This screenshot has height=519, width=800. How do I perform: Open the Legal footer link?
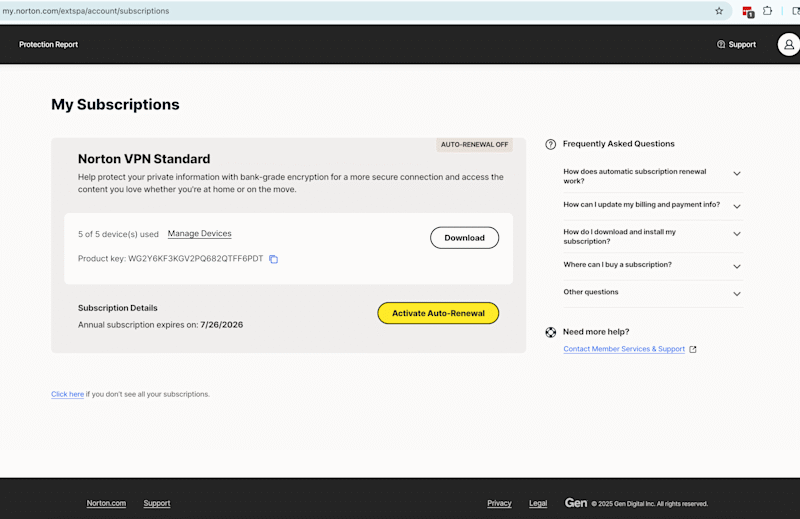(x=538, y=503)
